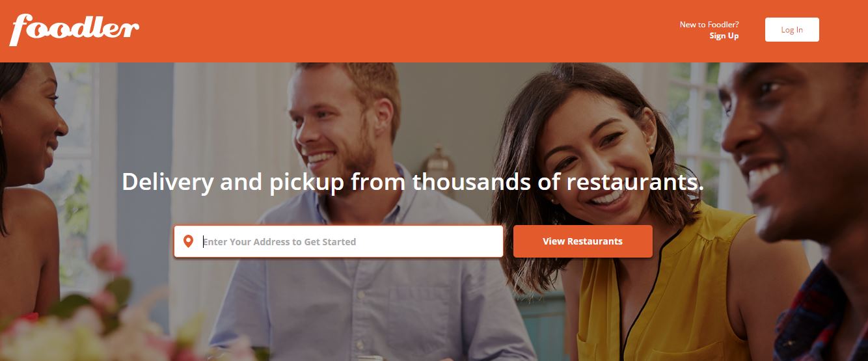Click the Foodler logo in the header

[x=74, y=29]
